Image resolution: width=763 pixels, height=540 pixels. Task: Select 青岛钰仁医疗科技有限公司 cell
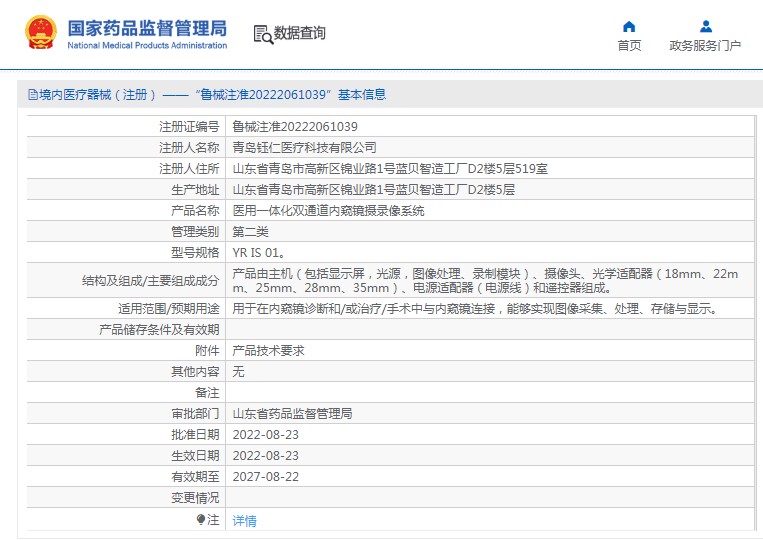pyautogui.click(x=305, y=148)
